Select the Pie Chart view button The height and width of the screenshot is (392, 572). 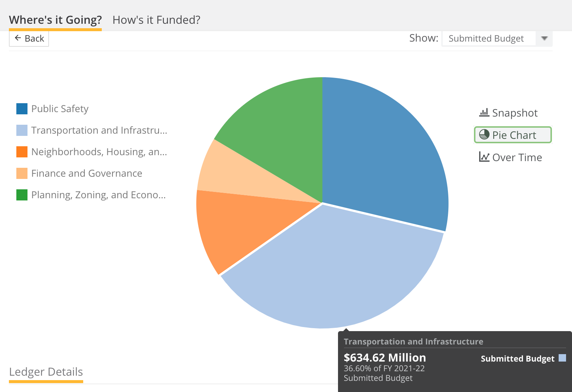click(x=513, y=135)
